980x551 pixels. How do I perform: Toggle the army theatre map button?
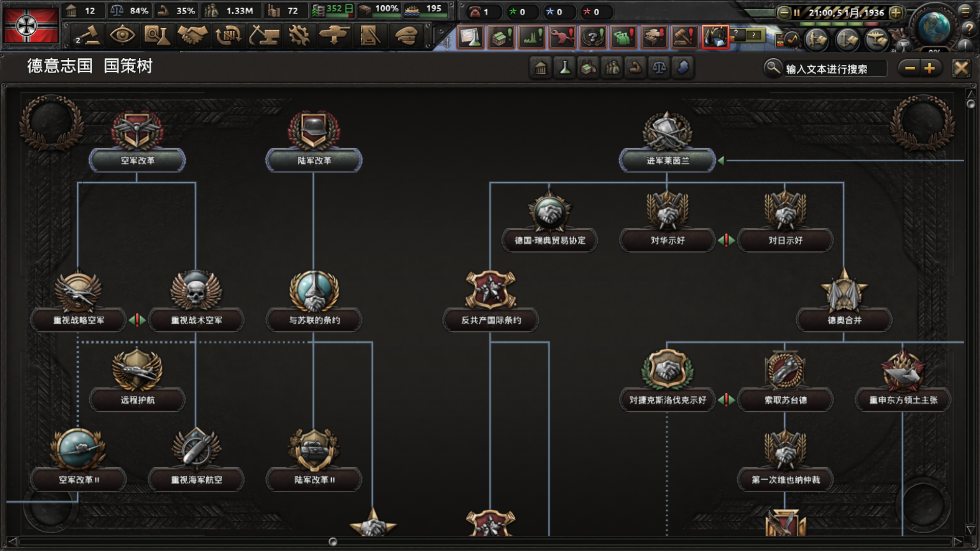(x=817, y=39)
